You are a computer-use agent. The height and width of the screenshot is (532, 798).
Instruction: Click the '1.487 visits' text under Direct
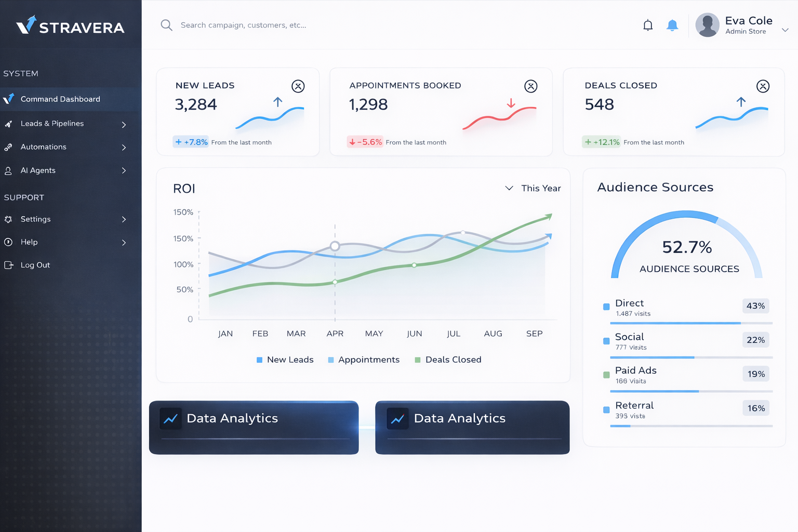(633, 314)
